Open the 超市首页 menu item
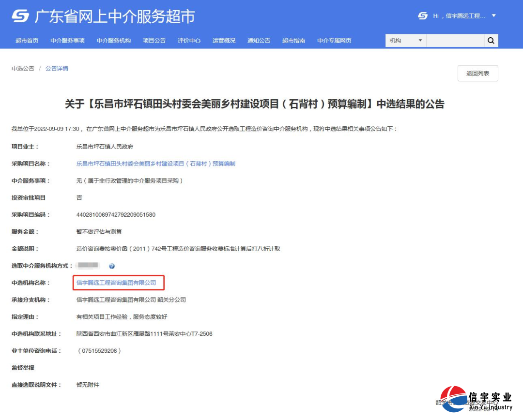 (x=27, y=41)
